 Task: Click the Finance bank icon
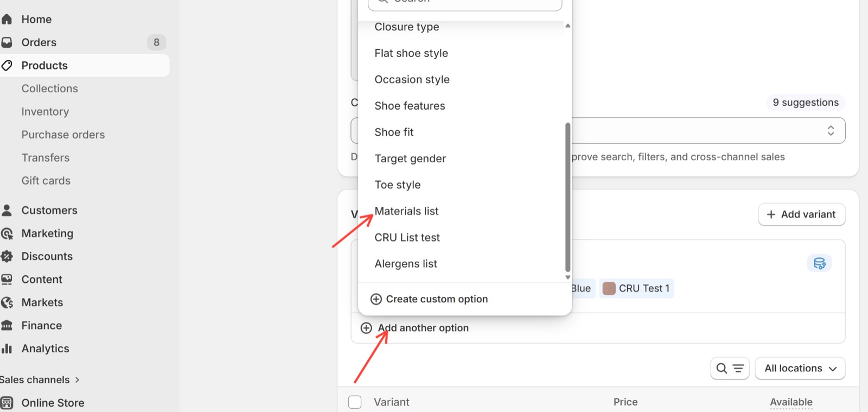click(x=7, y=326)
